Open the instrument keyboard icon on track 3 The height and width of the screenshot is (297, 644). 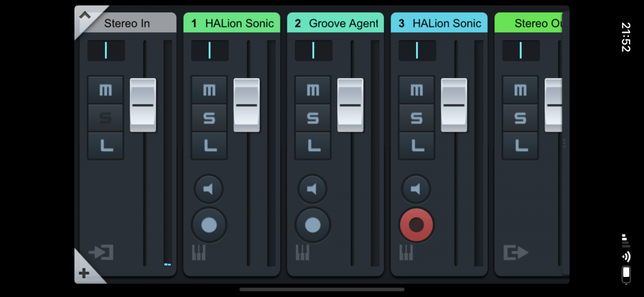[406, 252]
